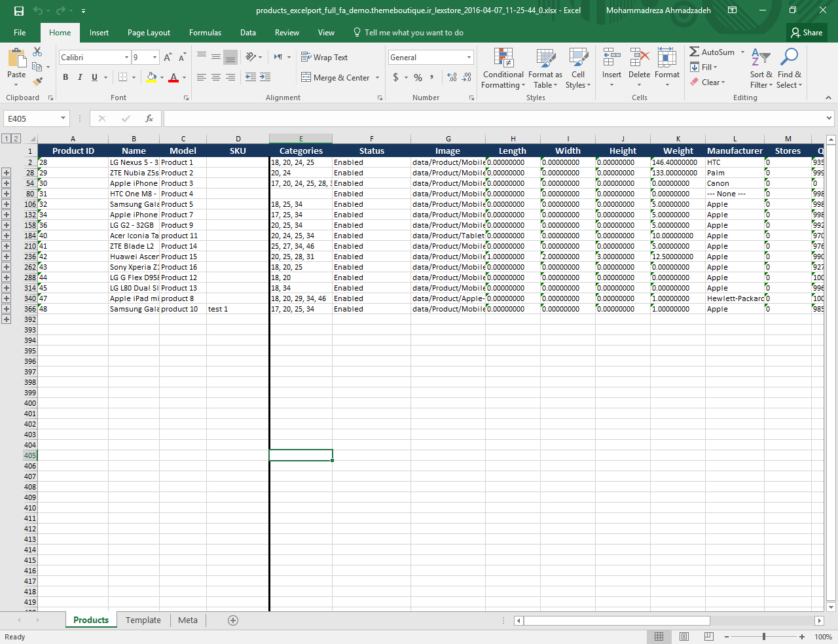838x644 pixels.
Task: Click the Insert Function fx icon
Action: [149, 118]
